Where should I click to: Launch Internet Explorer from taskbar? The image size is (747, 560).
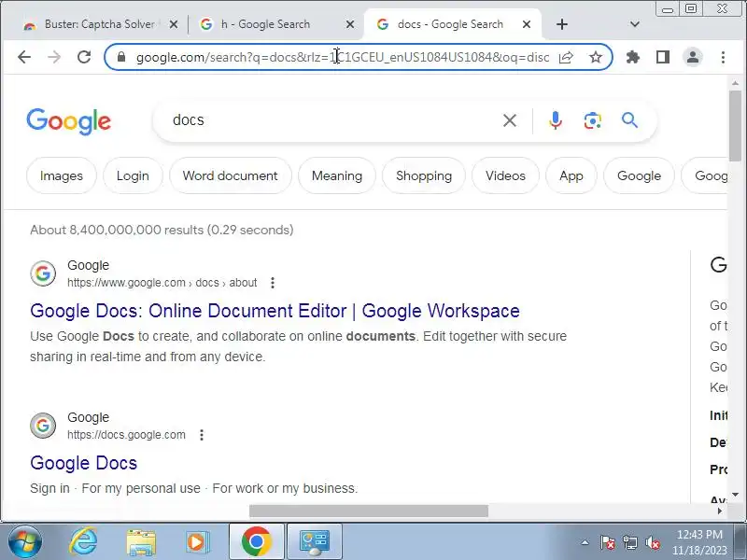point(83,541)
